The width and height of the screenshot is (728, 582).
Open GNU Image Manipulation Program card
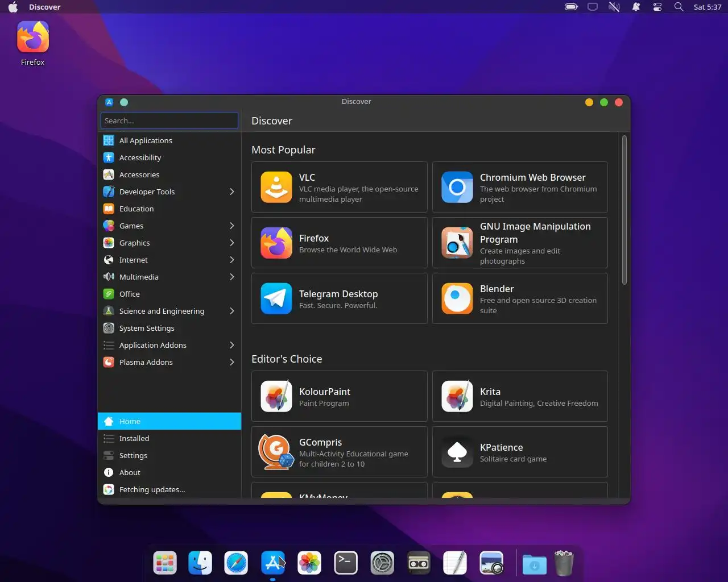[x=520, y=243]
